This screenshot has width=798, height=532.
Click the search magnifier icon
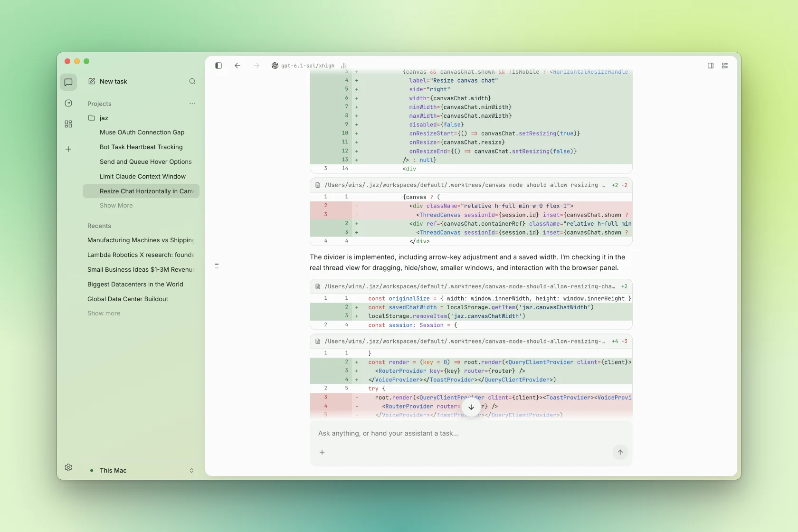click(x=192, y=81)
